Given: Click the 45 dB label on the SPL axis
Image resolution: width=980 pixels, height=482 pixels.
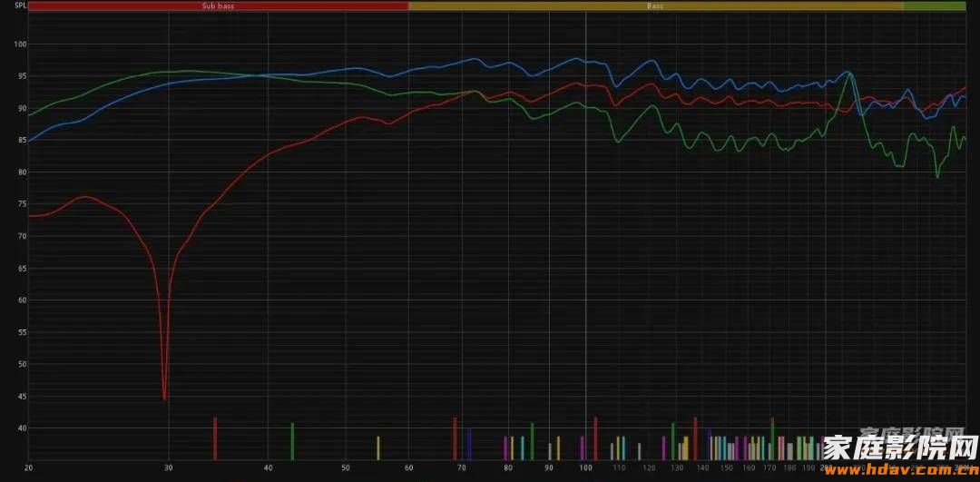Looking at the screenshot, I should [21, 397].
